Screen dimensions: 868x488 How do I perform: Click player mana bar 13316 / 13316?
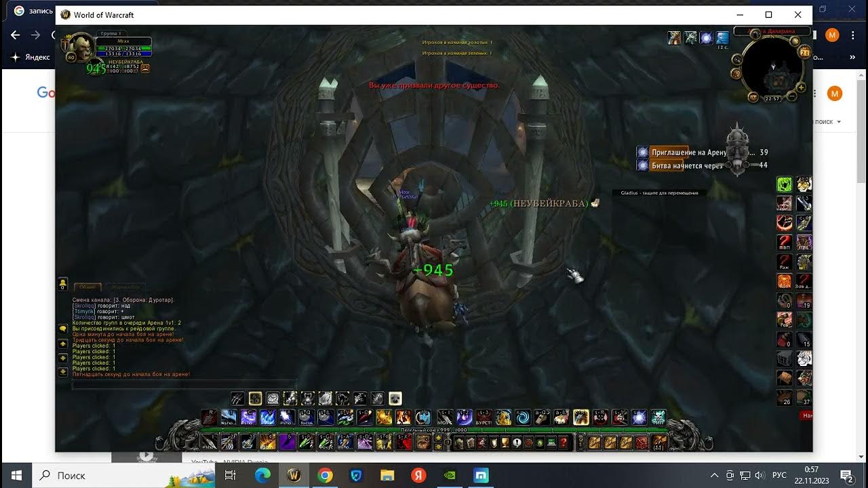(123, 54)
